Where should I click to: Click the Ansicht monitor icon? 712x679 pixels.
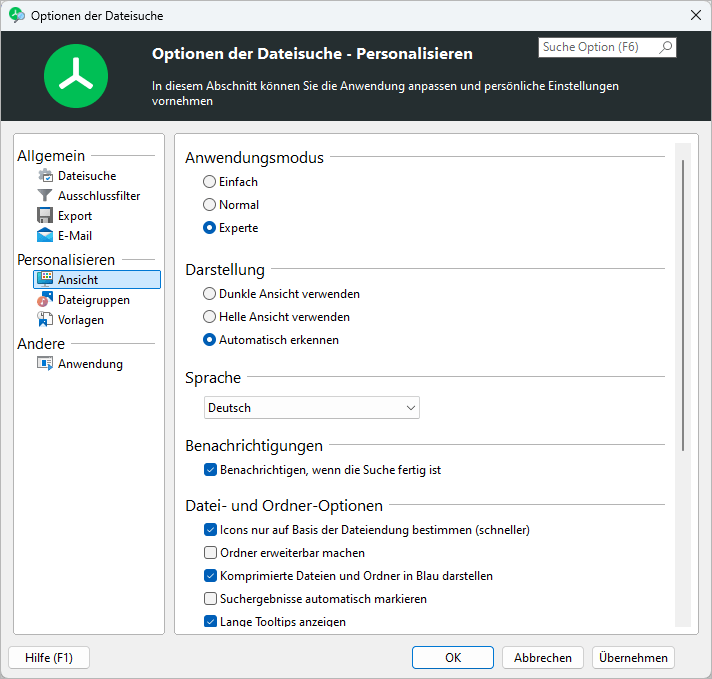(45, 279)
